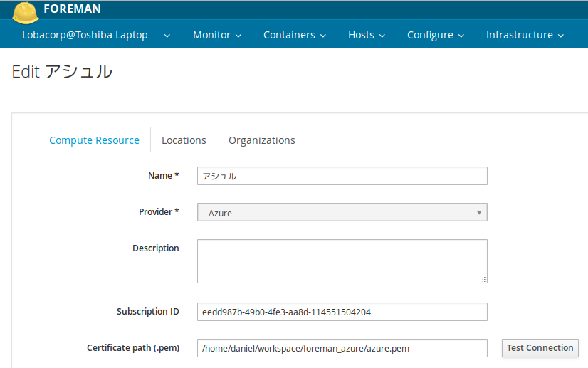The image size is (588, 368).
Task: Click the Certificate path (.pem) label
Action: pyautogui.click(x=133, y=348)
